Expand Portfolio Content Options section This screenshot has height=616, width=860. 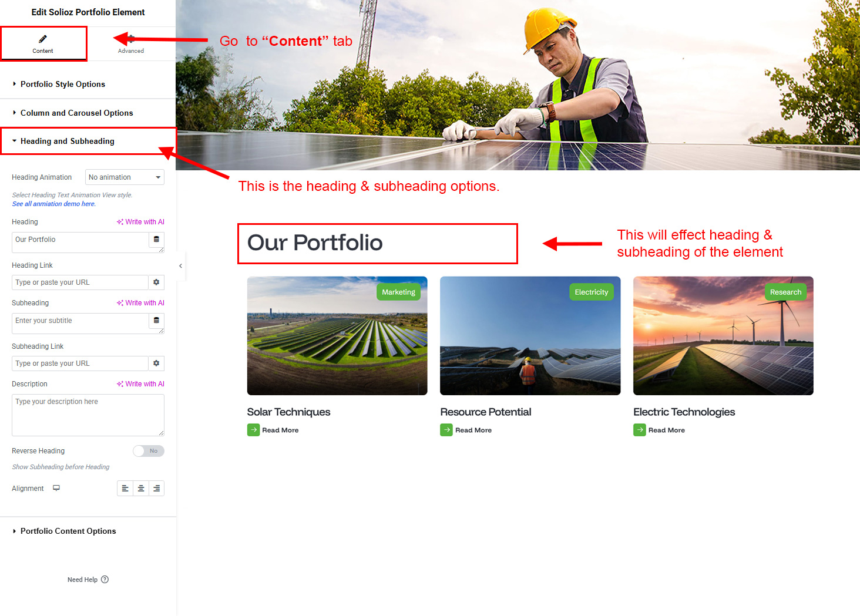(x=68, y=531)
